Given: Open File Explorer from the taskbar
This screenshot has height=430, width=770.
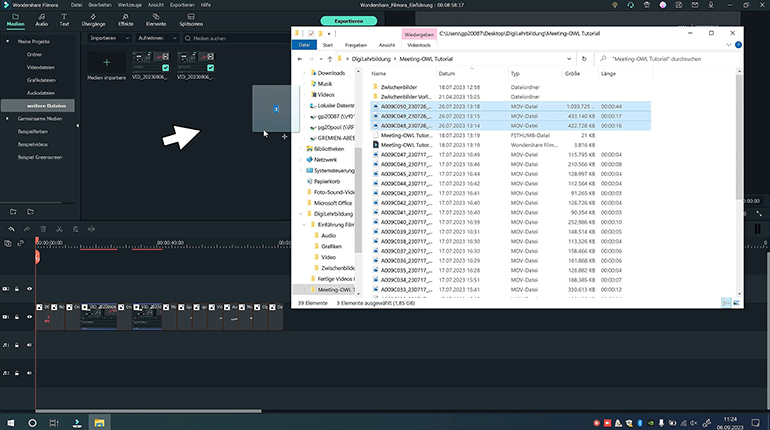Looking at the screenshot, I should coord(99,423).
